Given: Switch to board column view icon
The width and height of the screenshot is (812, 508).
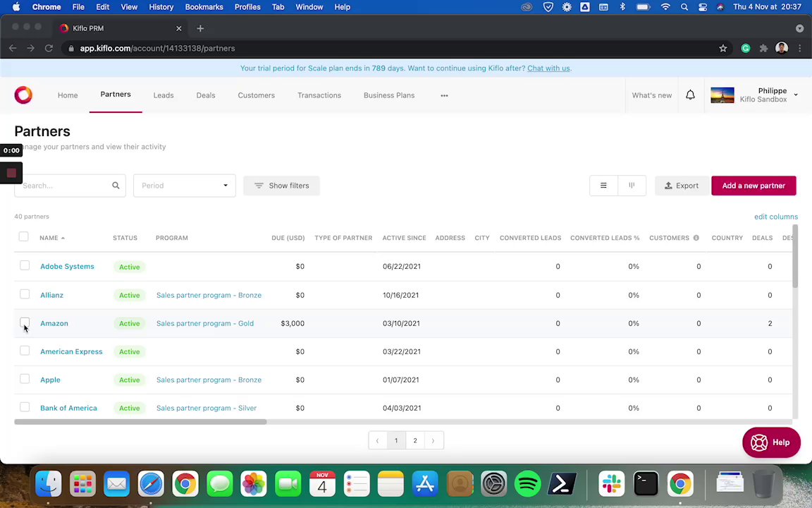Looking at the screenshot, I should coord(632,186).
